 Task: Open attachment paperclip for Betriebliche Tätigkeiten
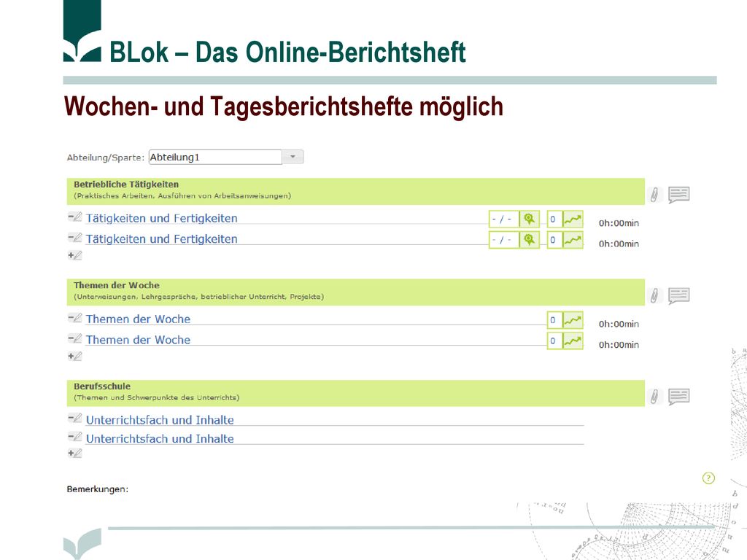point(655,194)
